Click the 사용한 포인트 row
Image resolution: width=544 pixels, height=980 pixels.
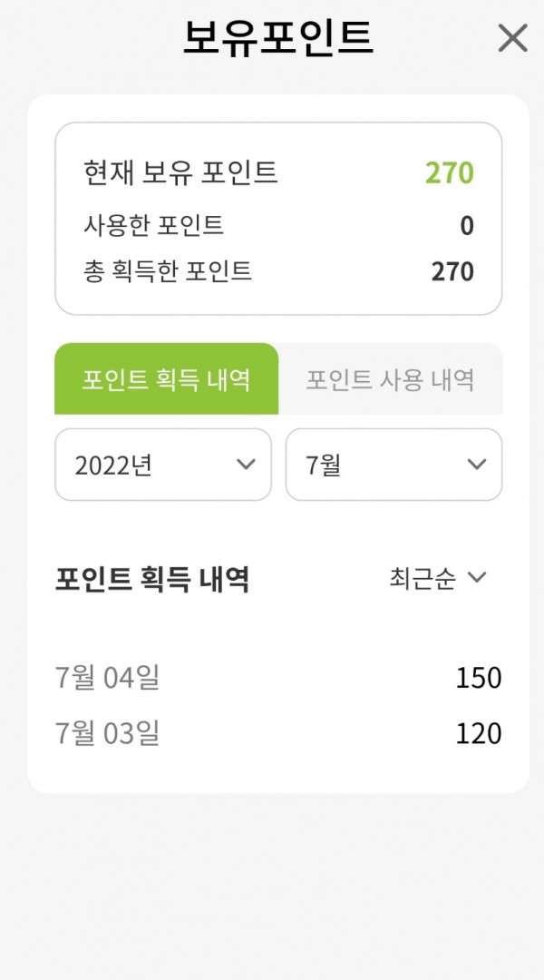point(278,225)
